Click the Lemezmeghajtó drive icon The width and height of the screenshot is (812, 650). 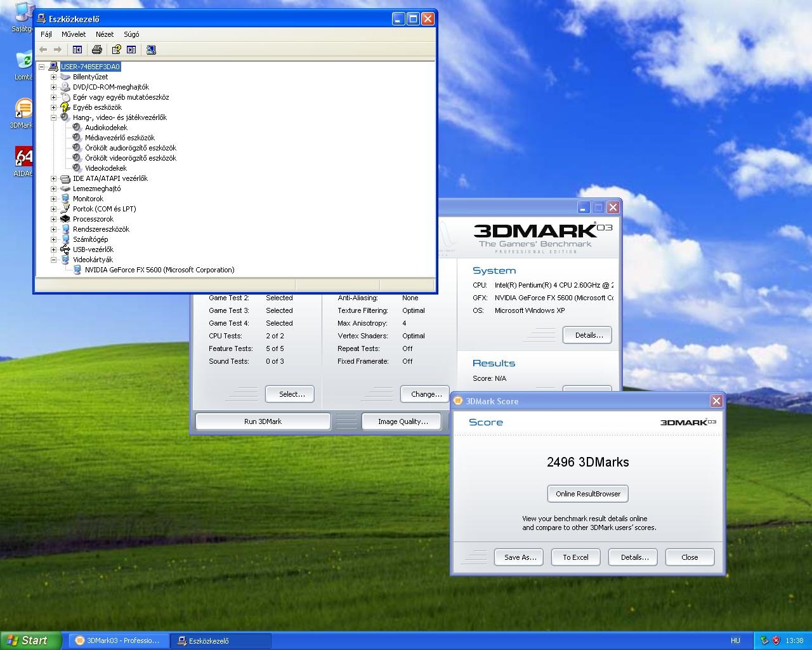[65, 189]
